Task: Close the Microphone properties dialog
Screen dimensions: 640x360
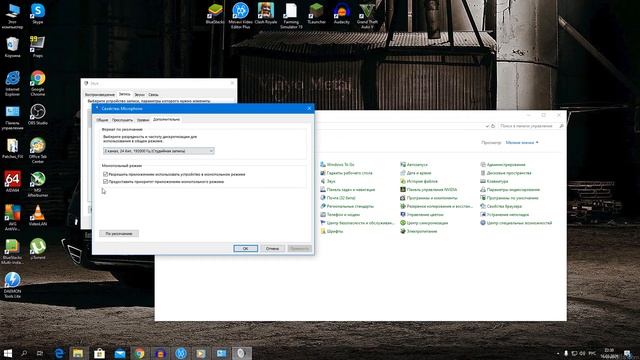Action: pos(309,108)
